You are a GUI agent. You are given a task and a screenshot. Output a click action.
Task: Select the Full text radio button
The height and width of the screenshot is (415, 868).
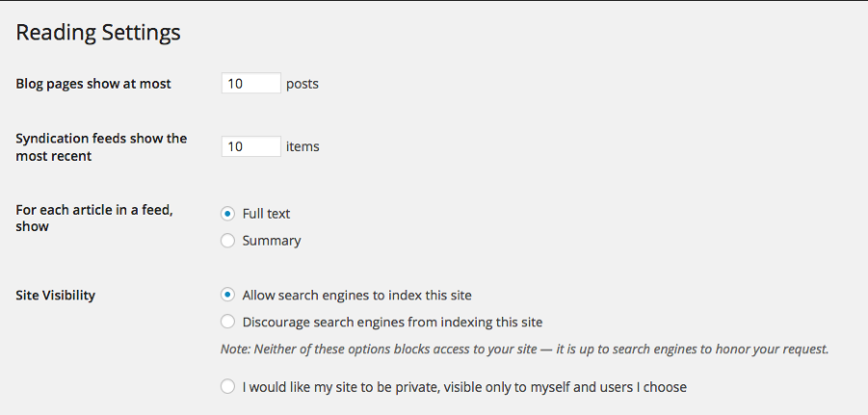coord(227,214)
